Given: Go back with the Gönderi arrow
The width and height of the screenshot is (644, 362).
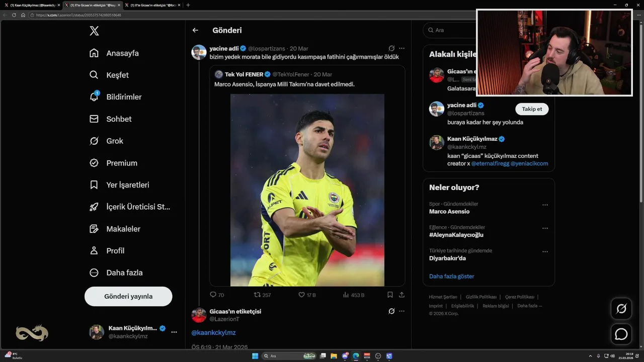Looking at the screenshot, I should (195, 30).
